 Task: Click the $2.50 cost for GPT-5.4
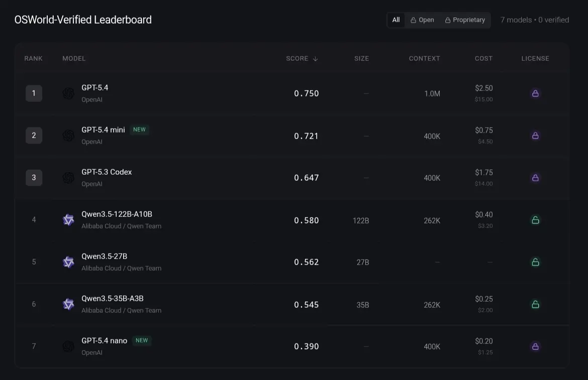pyautogui.click(x=484, y=88)
